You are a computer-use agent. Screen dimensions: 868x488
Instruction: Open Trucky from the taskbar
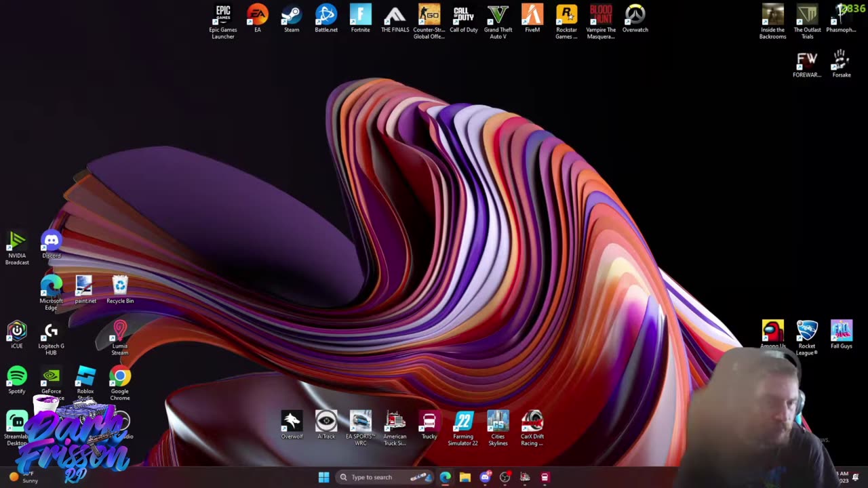point(545,477)
